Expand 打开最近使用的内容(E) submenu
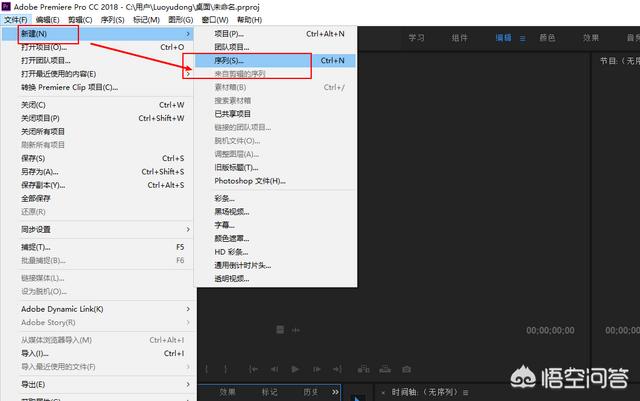This screenshot has width=640, height=401. pos(188,74)
